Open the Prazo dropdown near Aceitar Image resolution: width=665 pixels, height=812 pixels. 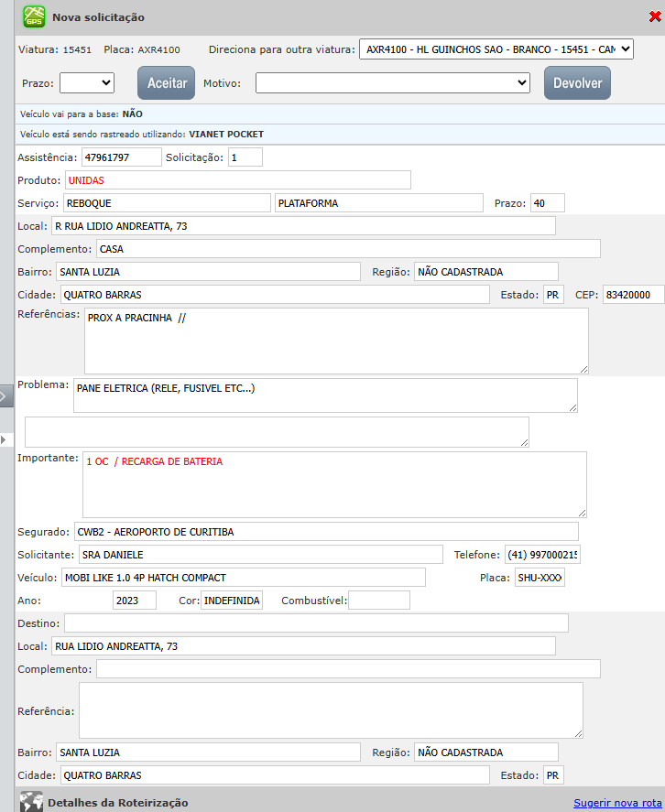pyautogui.click(x=86, y=83)
